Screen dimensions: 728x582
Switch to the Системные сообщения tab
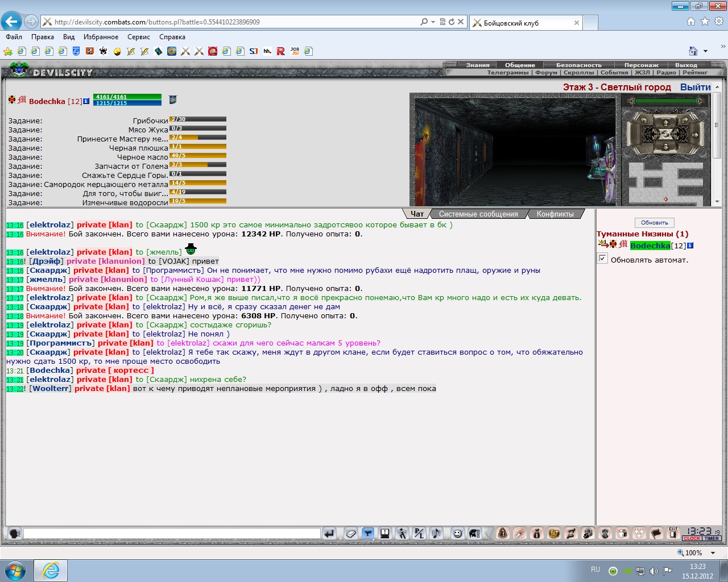[x=478, y=214]
